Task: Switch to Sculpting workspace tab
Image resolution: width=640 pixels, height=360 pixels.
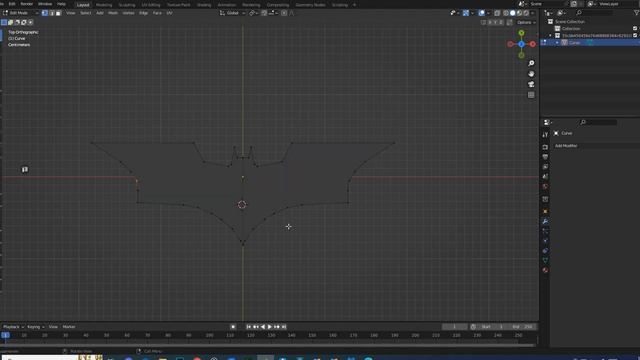Action: coord(127,5)
